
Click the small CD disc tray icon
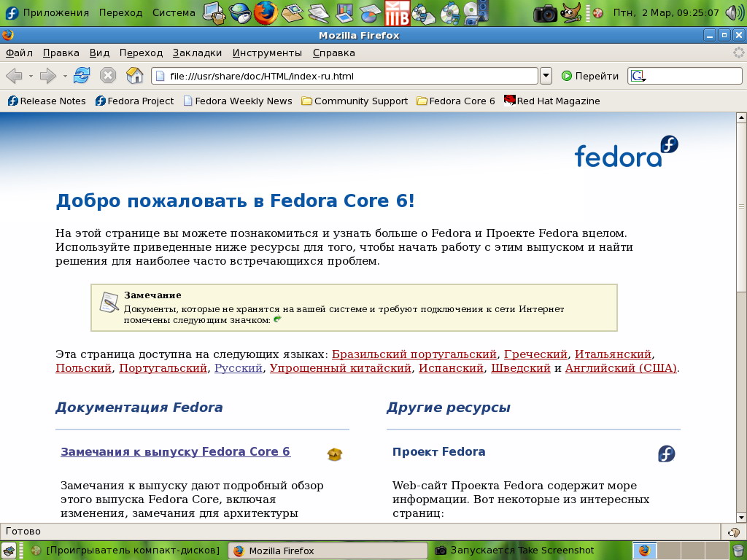pyautogui.click(x=597, y=13)
